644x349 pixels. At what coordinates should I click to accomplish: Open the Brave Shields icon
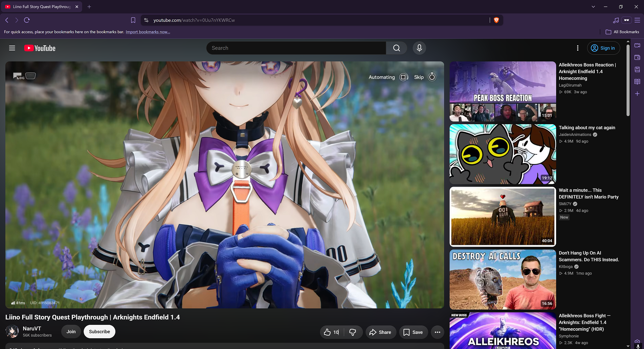tap(496, 20)
